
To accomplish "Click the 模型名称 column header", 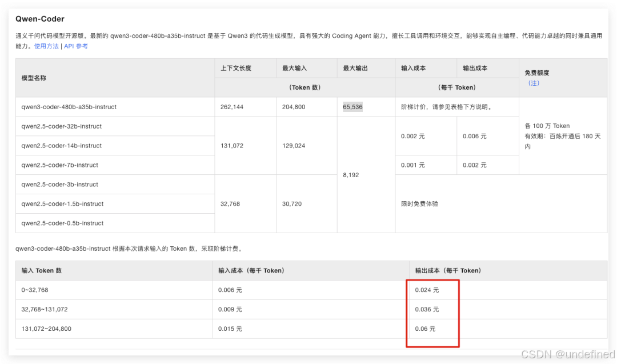I will click(x=34, y=78).
